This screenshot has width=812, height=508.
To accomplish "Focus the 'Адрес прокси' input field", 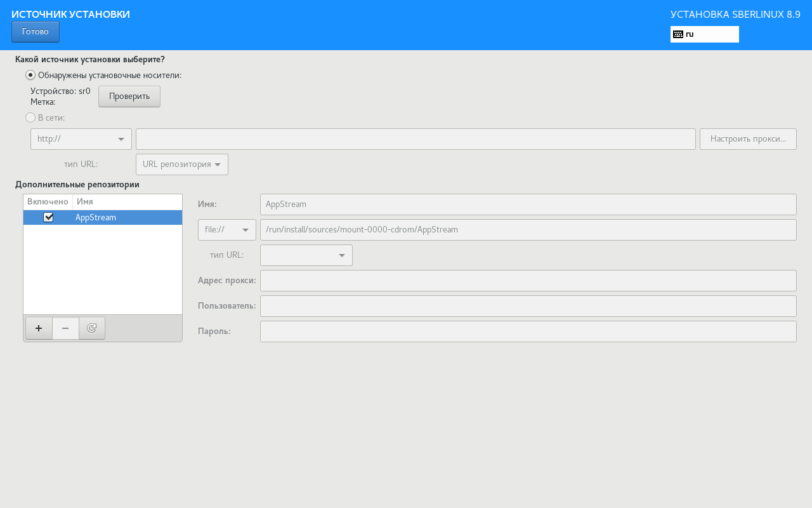I will [528, 281].
